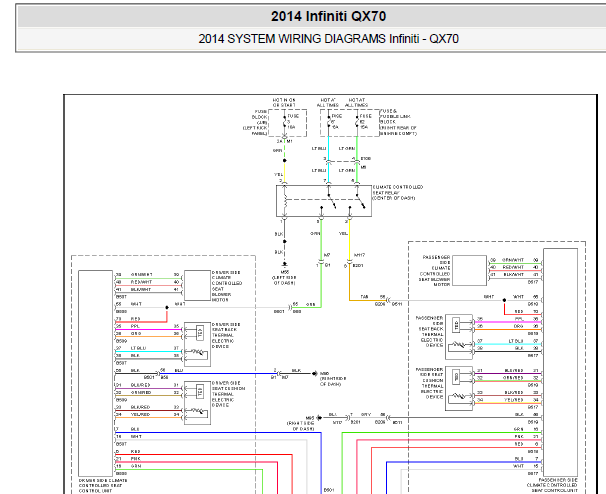This screenshot has width=606, height=494.
Task: Click the driver side 'PNK' wire label at pin 21
Action: 135,459
